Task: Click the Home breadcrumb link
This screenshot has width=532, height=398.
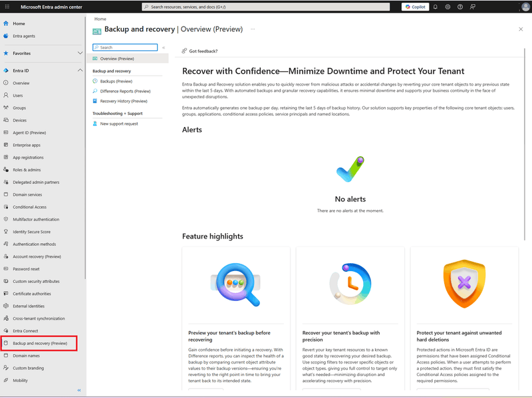Action: [100, 19]
